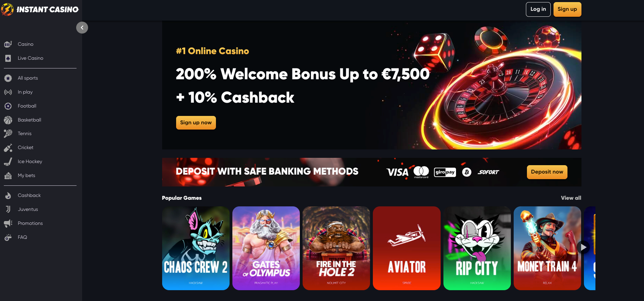Click the Tennis racket icon
Screen dimensions: 644x301
(8, 134)
